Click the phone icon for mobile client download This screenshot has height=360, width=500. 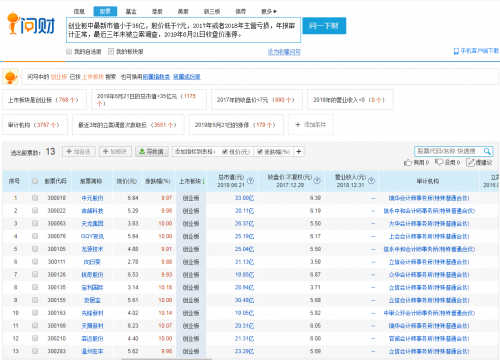456,51
